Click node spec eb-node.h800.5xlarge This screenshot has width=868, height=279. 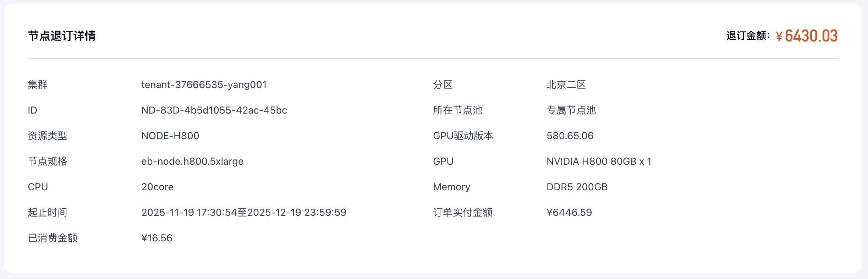192,161
